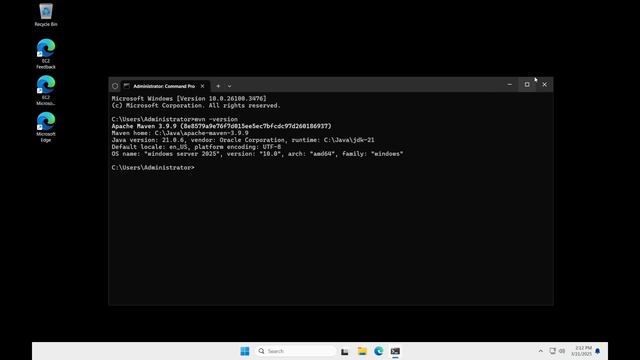Launch Microsoft Edge from the desktop icon

46,127
